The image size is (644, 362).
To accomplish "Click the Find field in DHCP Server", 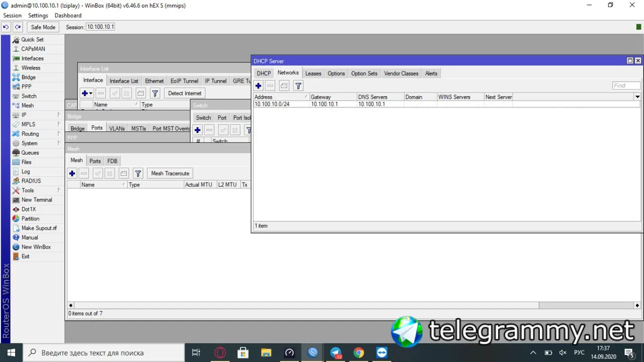I will tap(626, 86).
